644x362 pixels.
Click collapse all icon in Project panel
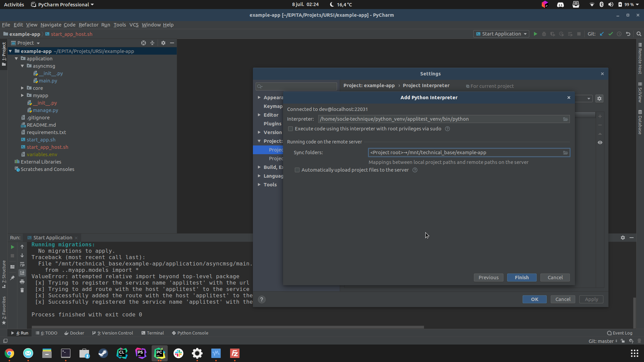tap(152, 43)
